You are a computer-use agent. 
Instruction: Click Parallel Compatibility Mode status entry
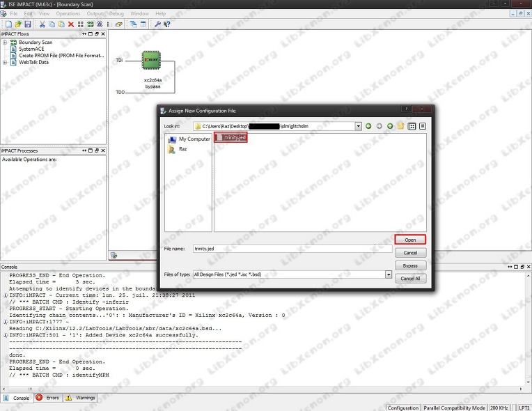(x=454, y=408)
